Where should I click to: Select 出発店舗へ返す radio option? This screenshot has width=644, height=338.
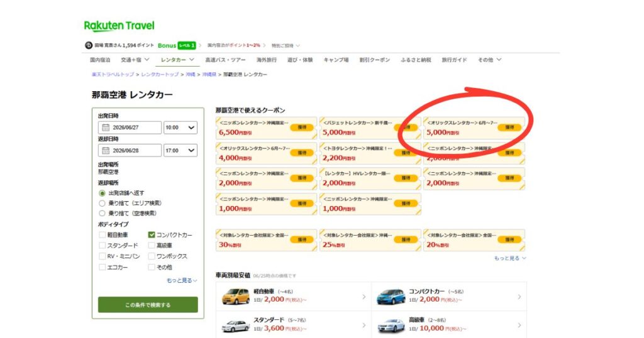pos(103,194)
